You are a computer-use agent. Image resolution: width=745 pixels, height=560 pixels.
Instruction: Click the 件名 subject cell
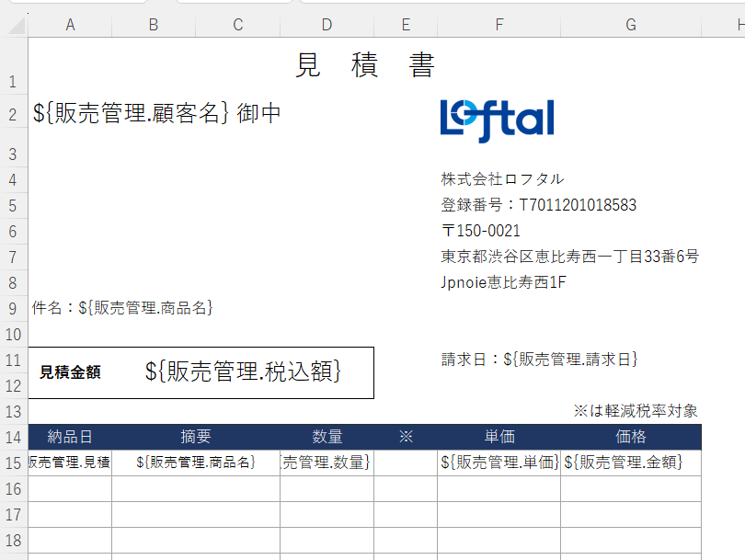click(x=122, y=308)
